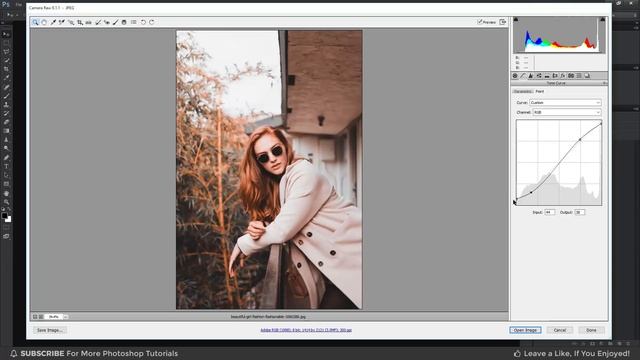Open the Basic panel tab icon
640x360 pixels.
click(x=515, y=76)
